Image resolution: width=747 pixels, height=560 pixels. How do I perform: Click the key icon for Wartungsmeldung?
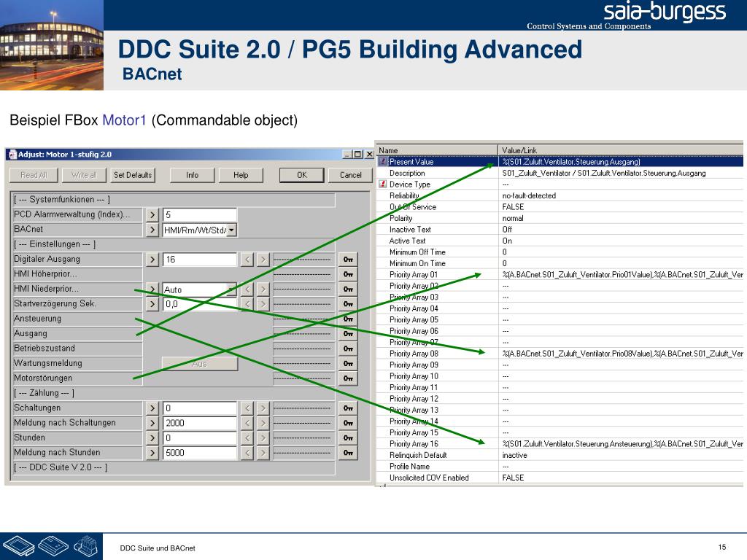348,363
